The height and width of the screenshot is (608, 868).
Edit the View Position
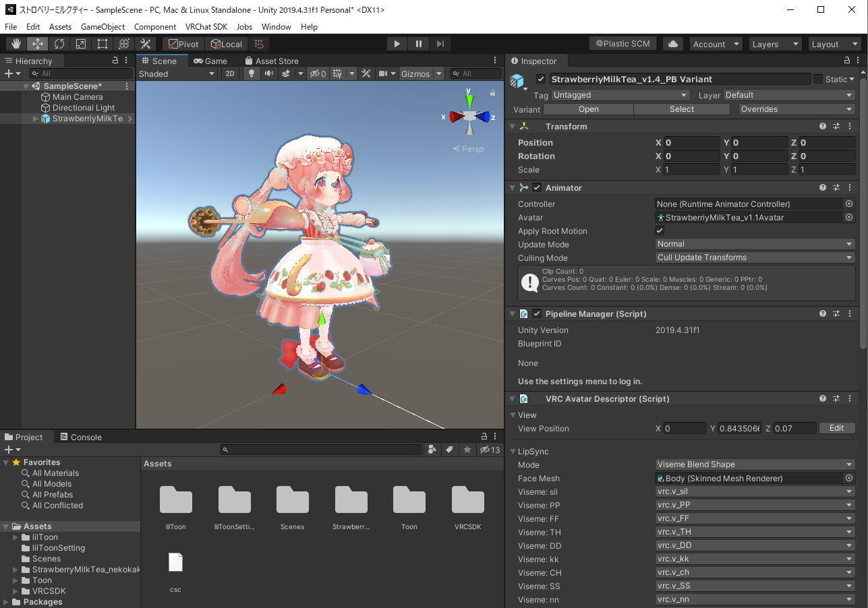point(836,428)
